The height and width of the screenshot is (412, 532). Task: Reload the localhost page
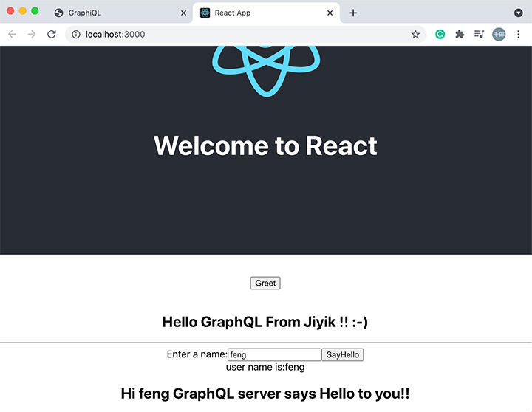(51, 34)
